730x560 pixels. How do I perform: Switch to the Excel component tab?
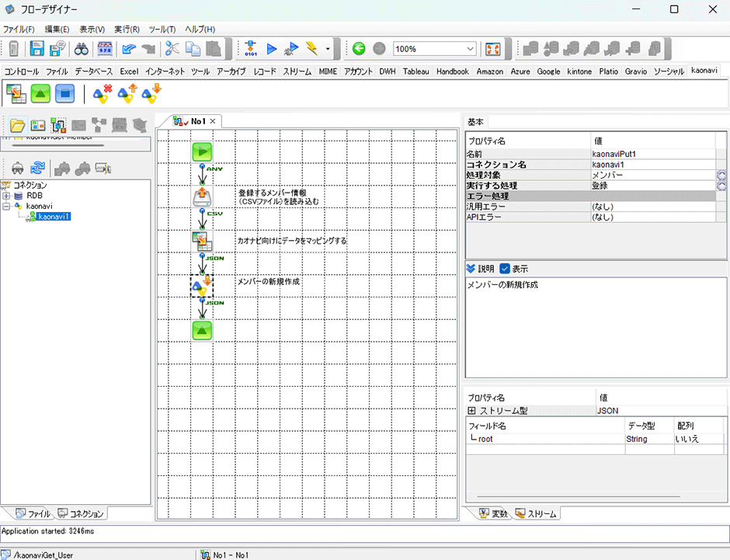coord(129,71)
